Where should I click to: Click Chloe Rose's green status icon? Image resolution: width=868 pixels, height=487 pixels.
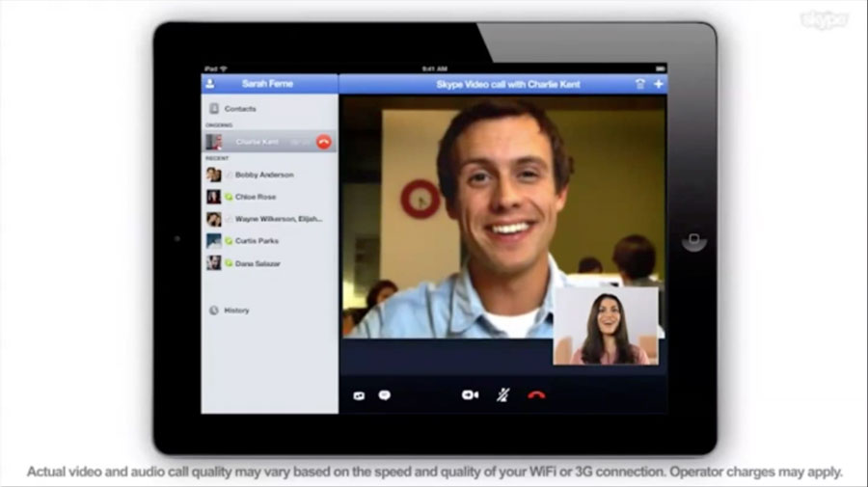pyautogui.click(x=229, y=197)
